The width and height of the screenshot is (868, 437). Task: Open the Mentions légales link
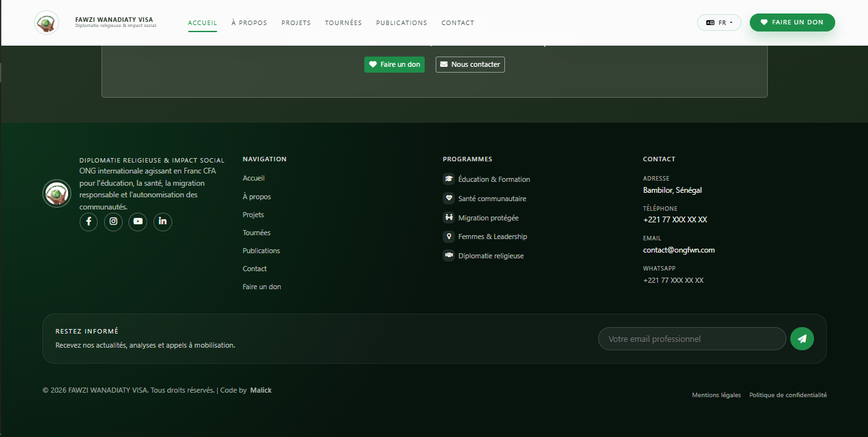(716, 395)
